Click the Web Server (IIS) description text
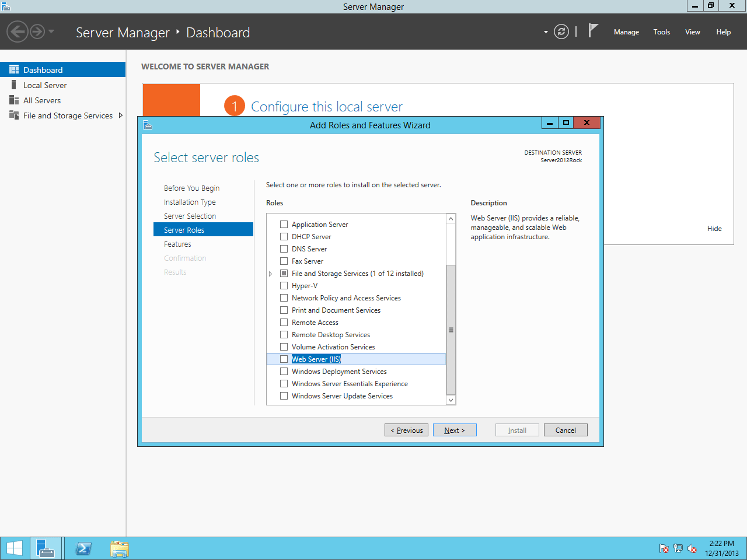Screen dimensions: 747x560 click(x=525, y=228)
